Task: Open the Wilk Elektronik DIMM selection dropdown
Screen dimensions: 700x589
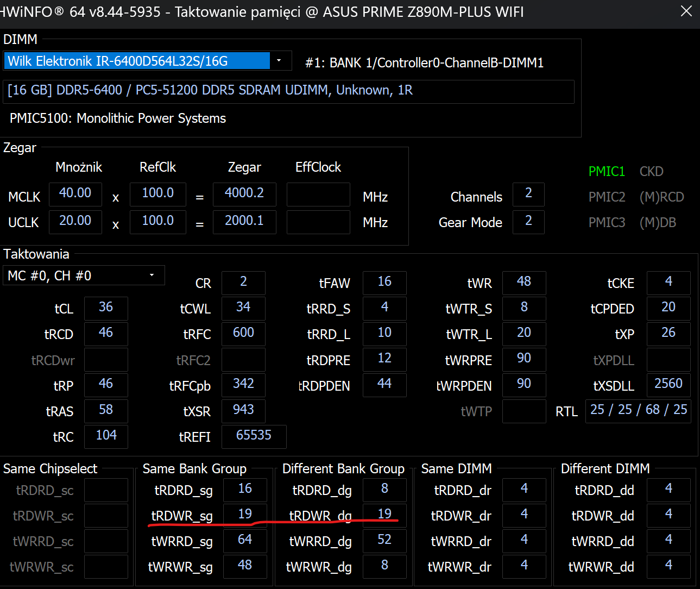Action: point(279,61)
